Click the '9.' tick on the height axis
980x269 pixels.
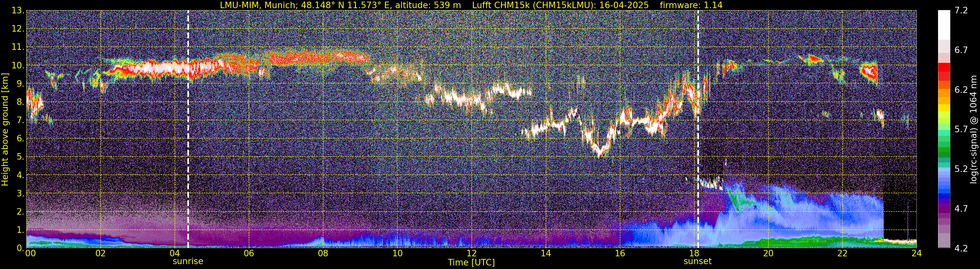pyautogui.click(x=20, y=83)
